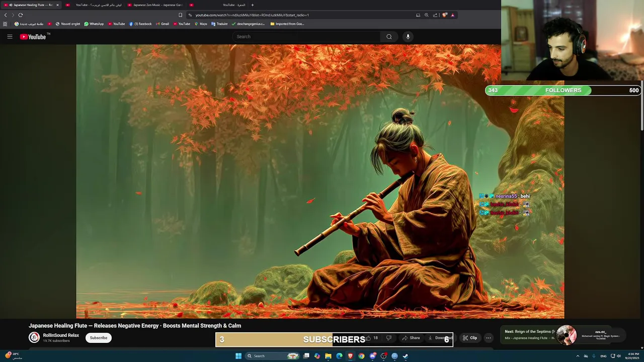This screenshot has height=362, width=644.
Task: Click the video player to pause
Action: (x=320, y=181)
